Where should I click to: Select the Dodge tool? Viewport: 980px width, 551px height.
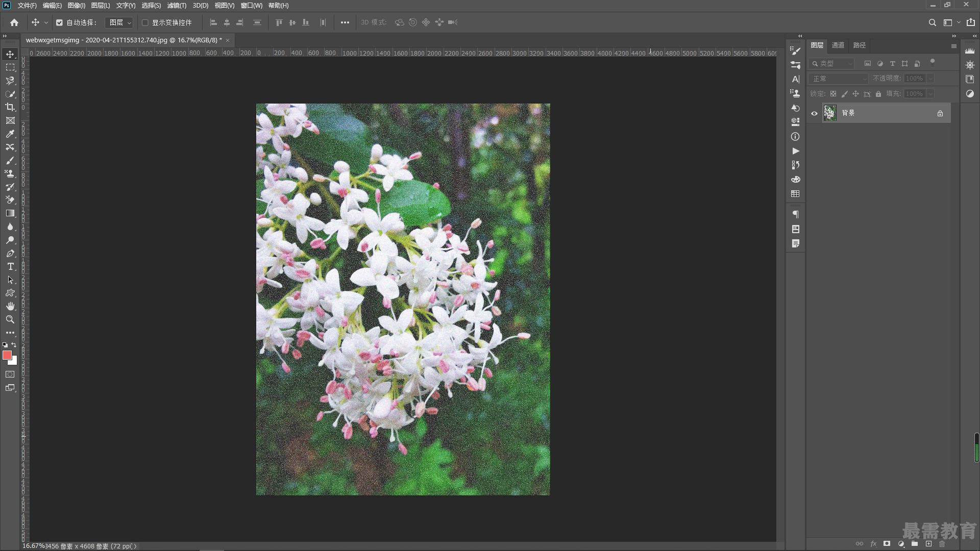(10, 240)
